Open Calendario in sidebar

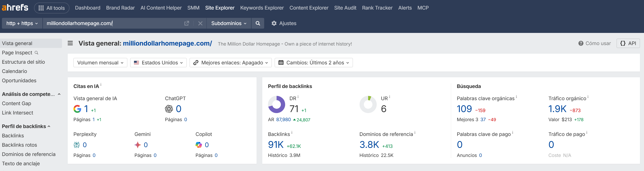point(14,71)
